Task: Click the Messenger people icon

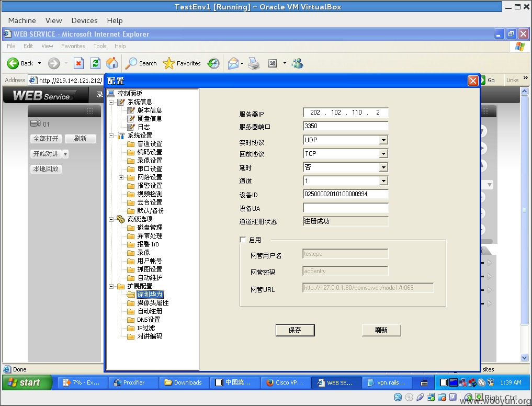Action: (297, 63)
